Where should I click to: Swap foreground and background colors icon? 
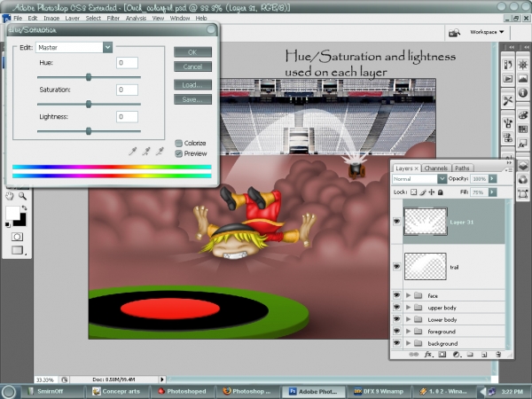click(x=24, y=207)
